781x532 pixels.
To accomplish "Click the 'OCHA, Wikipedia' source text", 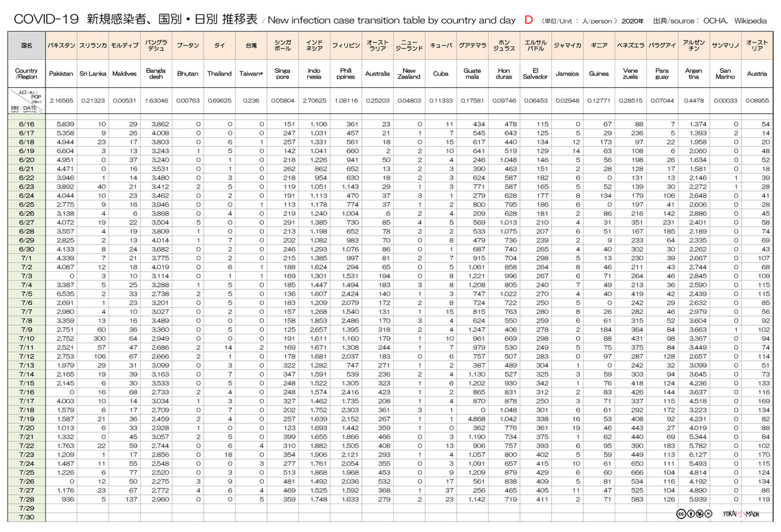I will click(735, 21).
